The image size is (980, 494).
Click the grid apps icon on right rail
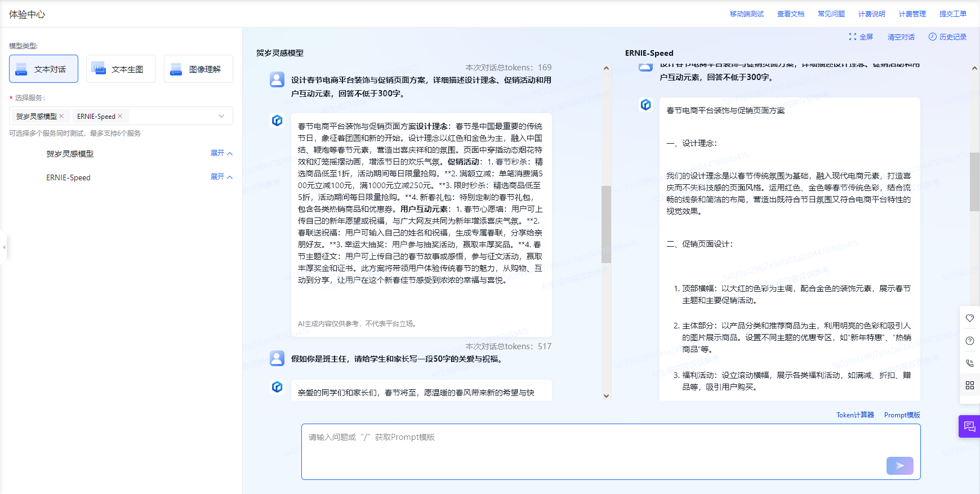point(970,385)
